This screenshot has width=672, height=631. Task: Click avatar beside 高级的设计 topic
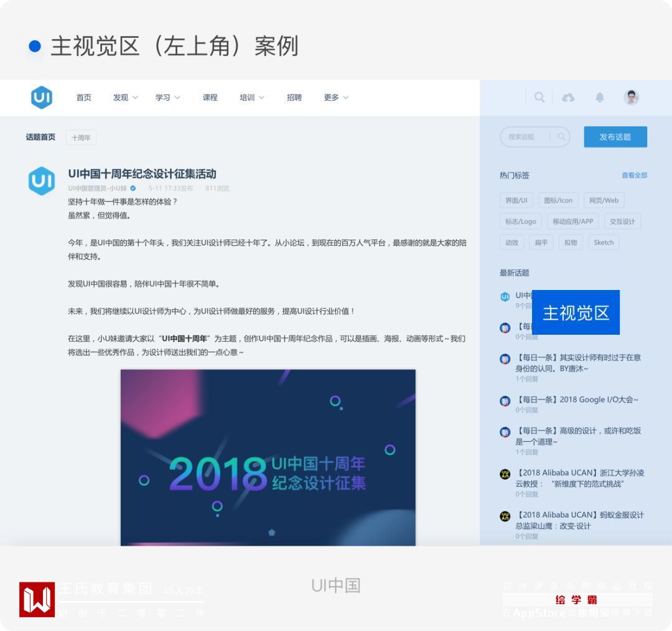(x=505, y=432)
